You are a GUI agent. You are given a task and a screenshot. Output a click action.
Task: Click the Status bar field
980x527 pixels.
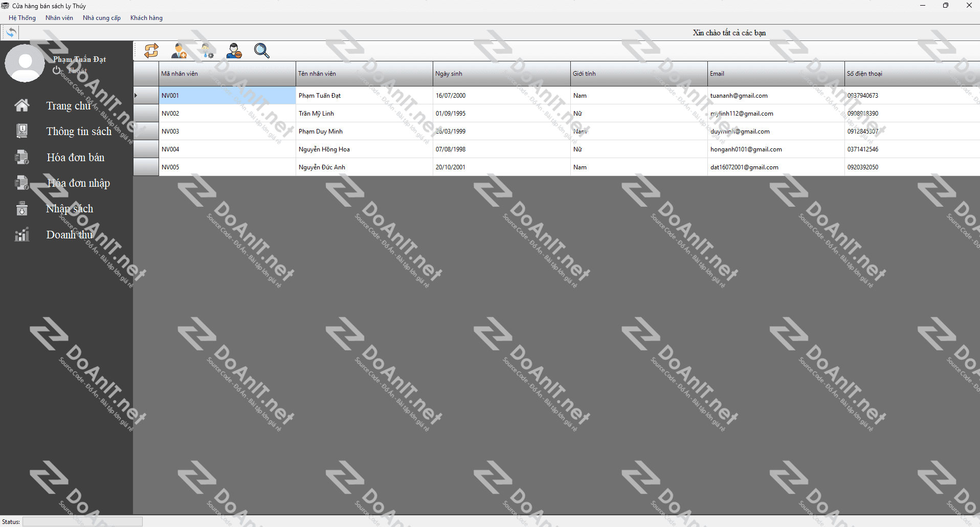click(x=82, y=521)
